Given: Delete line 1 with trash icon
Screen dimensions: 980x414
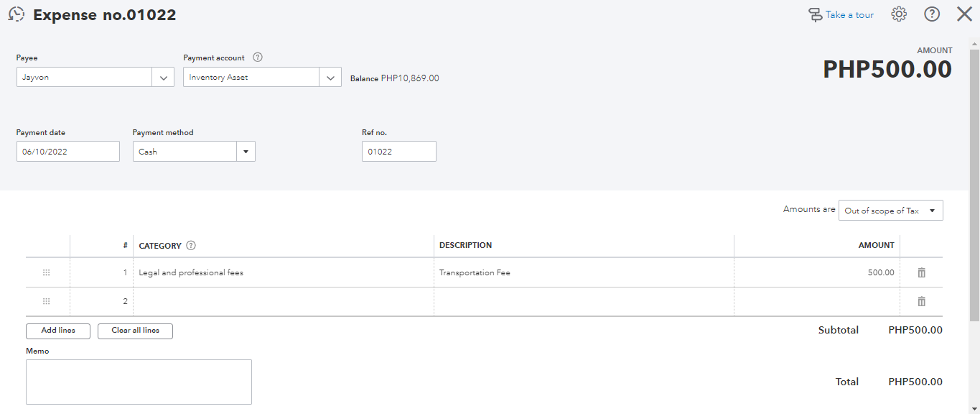Looking at the screenshot, I should tap(922, 272).
